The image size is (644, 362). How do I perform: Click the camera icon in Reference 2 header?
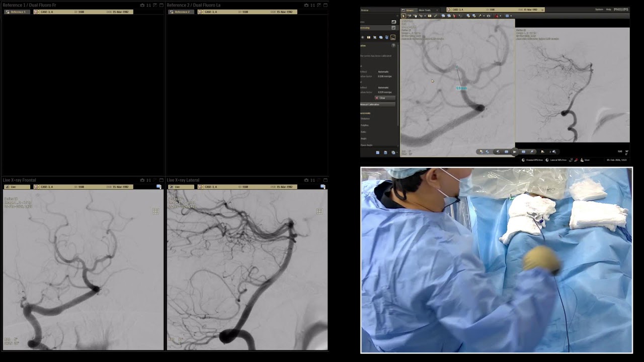click(306, 5)
